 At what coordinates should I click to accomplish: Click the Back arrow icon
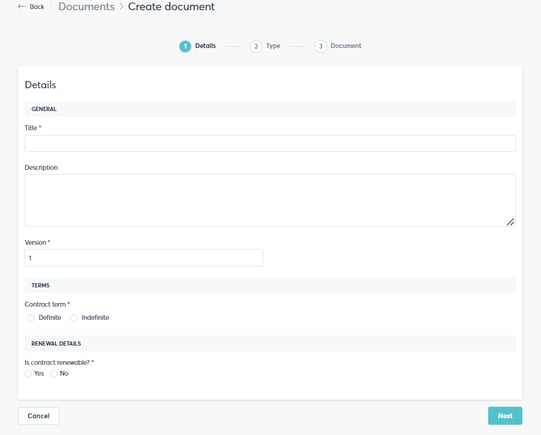[x=21, y=7]
